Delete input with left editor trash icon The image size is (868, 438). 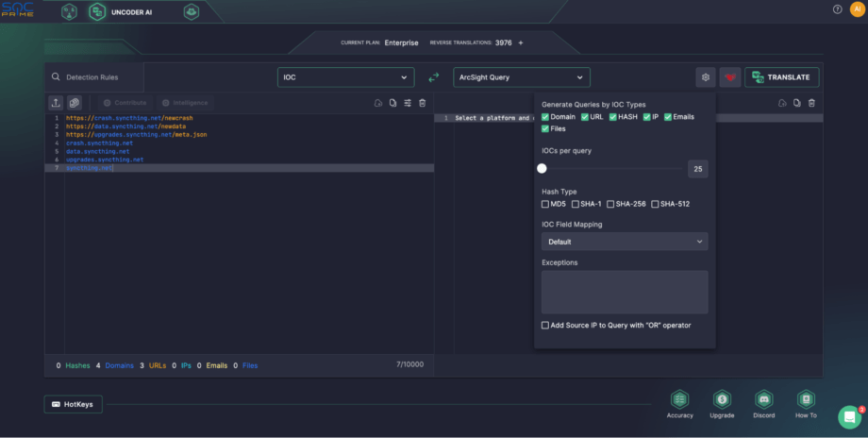pos(422,102)
